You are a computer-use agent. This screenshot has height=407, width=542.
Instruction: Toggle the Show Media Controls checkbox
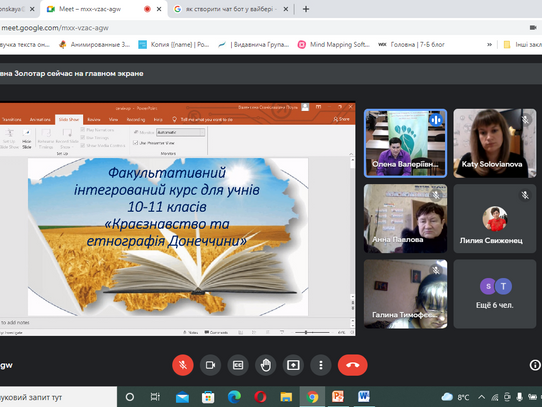click(x=83, y=146)
